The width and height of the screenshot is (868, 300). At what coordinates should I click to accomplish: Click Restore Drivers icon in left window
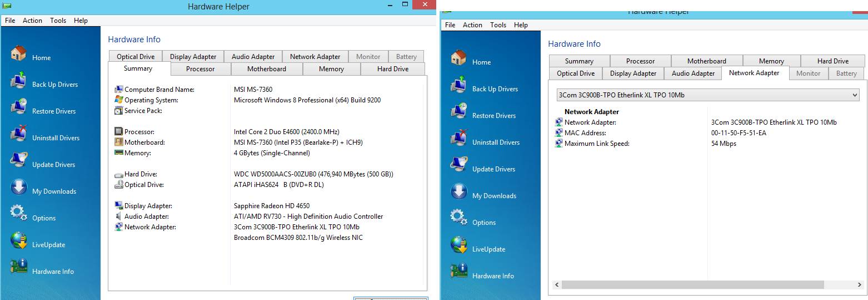point(18,107)
